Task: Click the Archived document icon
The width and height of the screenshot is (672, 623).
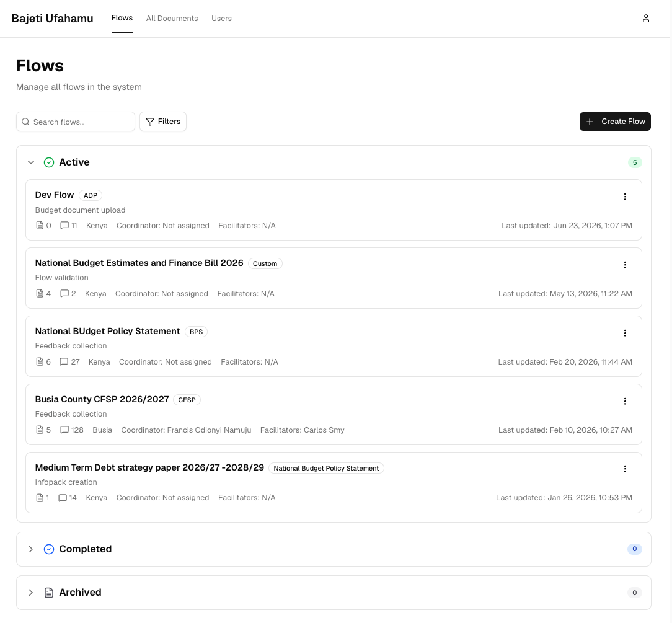Action: [49, 593]
